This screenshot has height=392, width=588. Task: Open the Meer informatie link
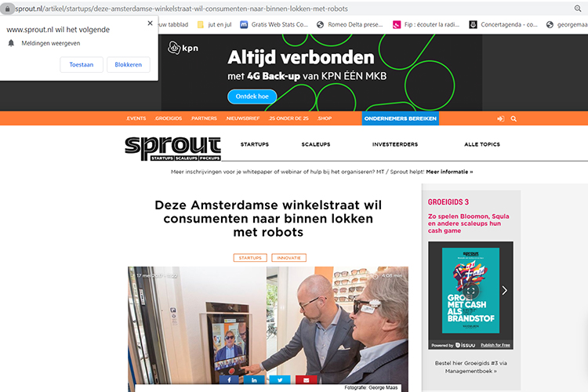[x=449, y=172]
